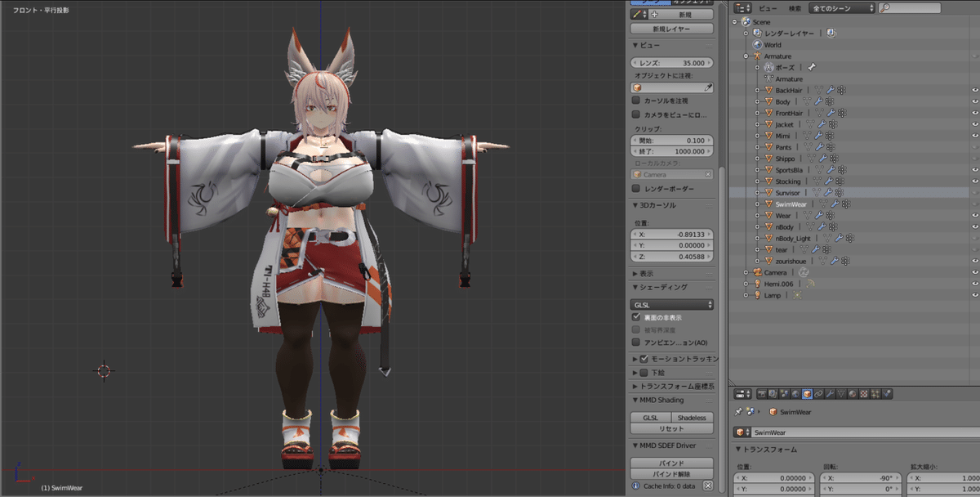Click the リセット button
980x497 pixels.
pos(672,428)
